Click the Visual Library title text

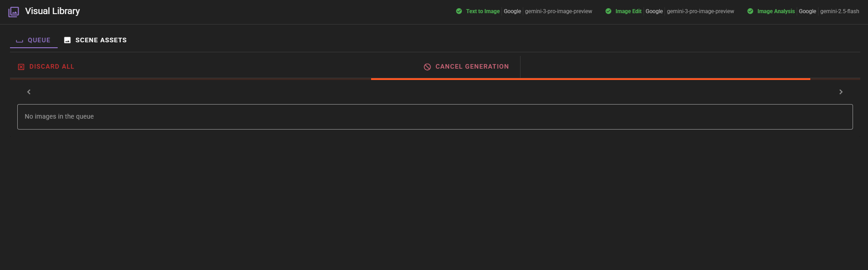coord(52,11)
